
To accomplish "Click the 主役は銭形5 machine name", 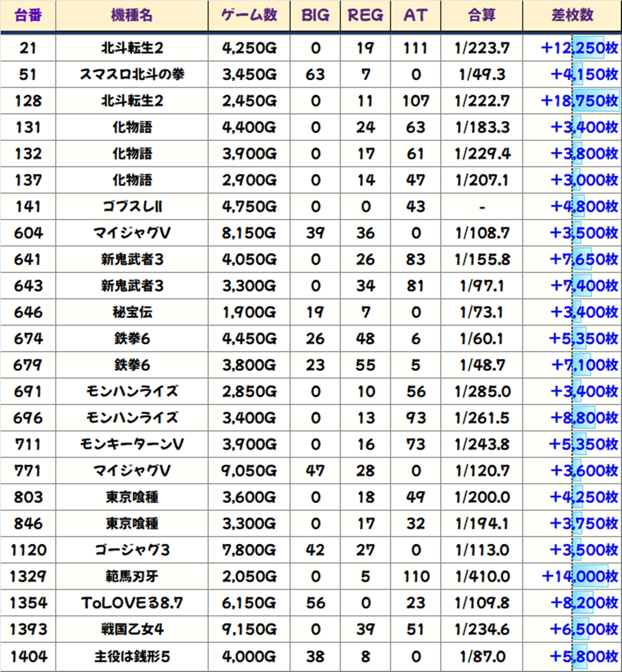I will click(x=132, y=657).
